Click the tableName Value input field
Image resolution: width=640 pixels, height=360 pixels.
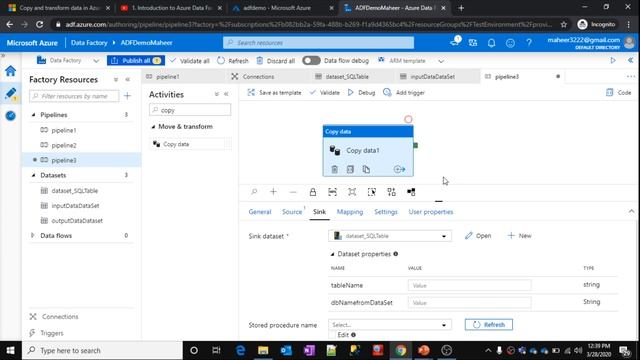pyautogui.click(x=469, y=285)
